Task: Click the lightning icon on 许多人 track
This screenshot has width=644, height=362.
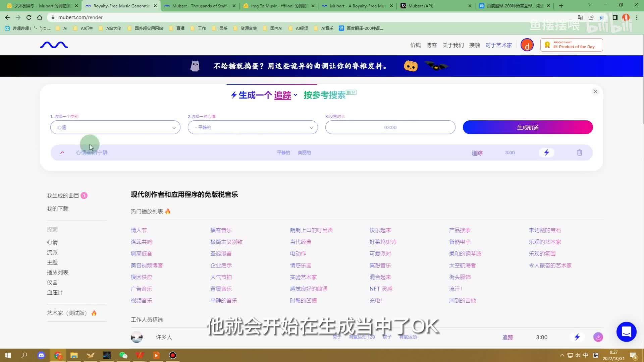Action: point(577,337)
